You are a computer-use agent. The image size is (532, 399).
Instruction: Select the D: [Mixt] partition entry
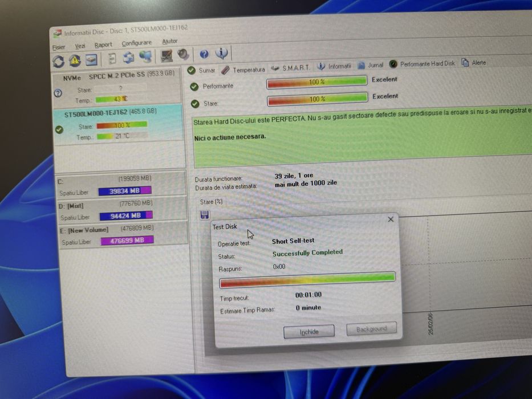pos(123,210)
